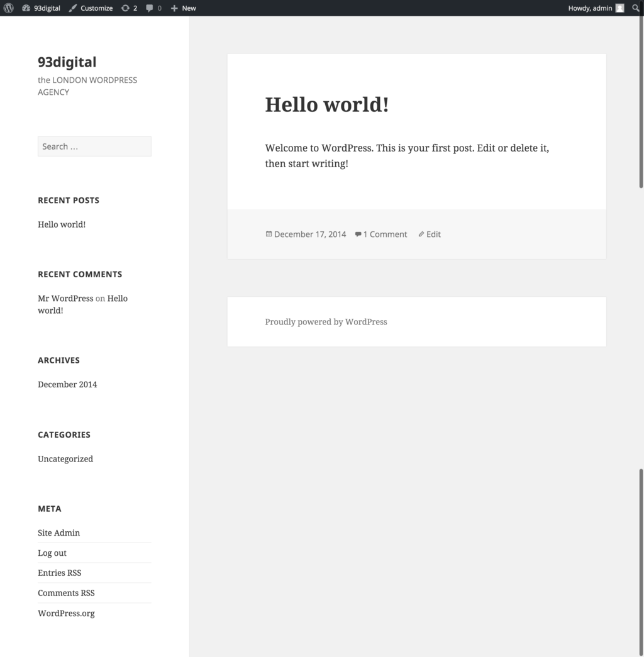
Task: Click Log out in Meta section
Action: 52,553
